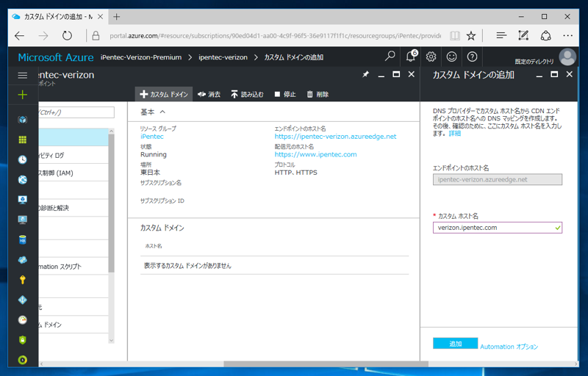This screenshot has width=588, height=376.
Task: Open the blue diamond sidebar icon
Action: (23, 300)
